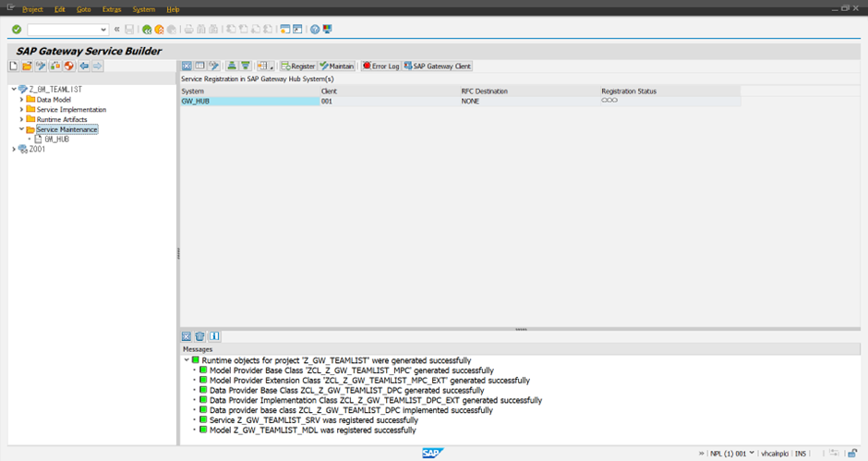Open the System menu
The width and height of the screenshot is (868, 461).
point(143,9)
